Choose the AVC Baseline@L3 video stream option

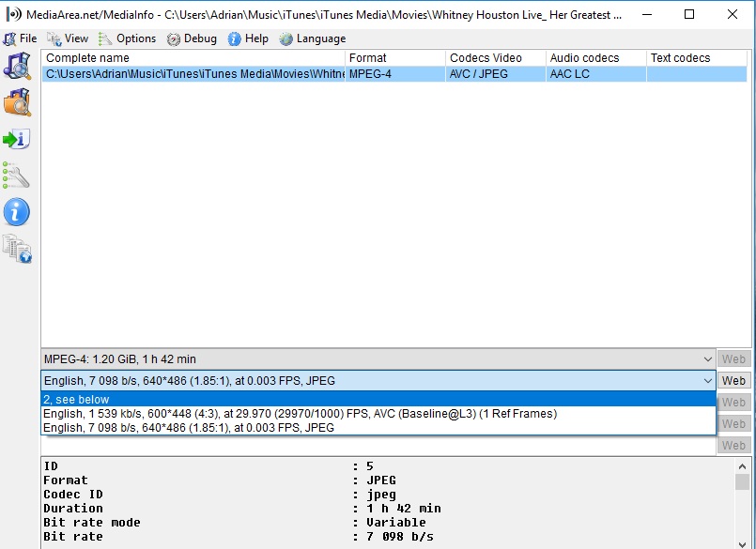[x=378, y=414]
